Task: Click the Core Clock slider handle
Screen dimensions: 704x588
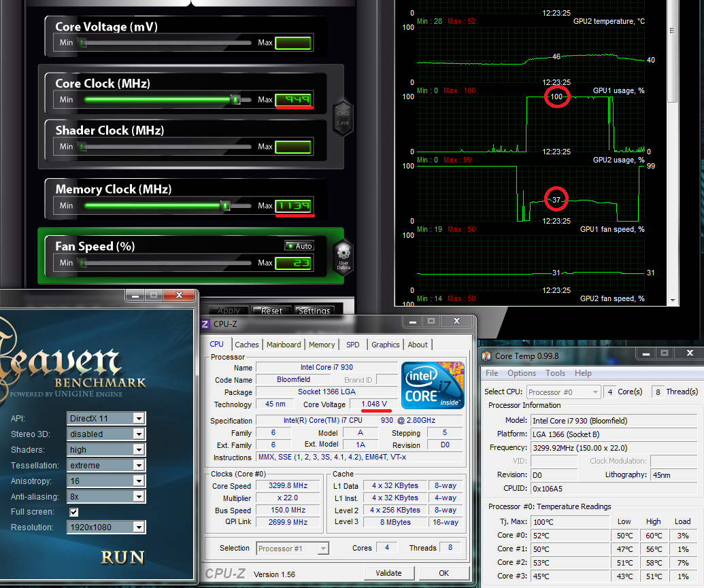Action: tap(235, 100)
